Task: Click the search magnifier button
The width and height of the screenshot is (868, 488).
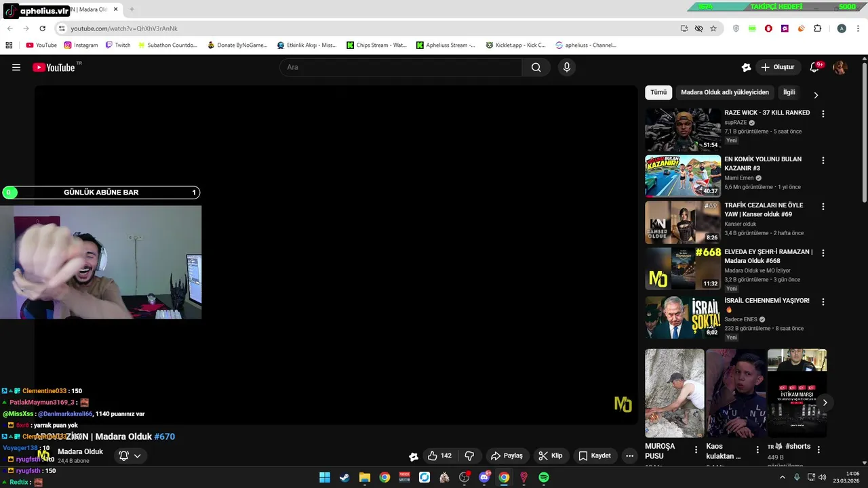Action: pyautogui.click(x=536, y=67)
